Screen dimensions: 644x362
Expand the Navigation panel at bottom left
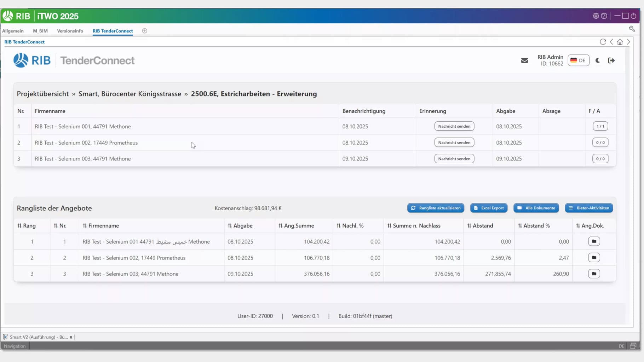15,346
